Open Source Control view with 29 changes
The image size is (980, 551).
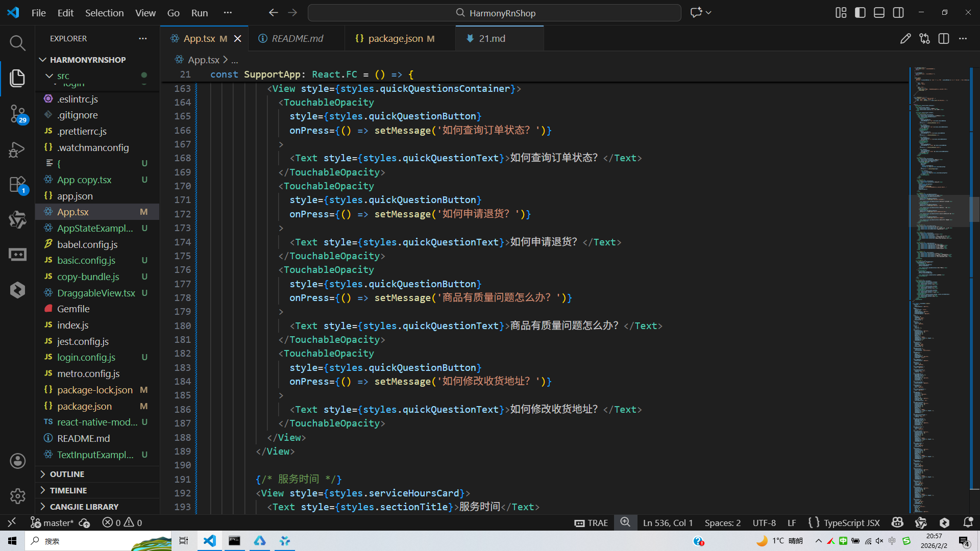pos(17,113)
